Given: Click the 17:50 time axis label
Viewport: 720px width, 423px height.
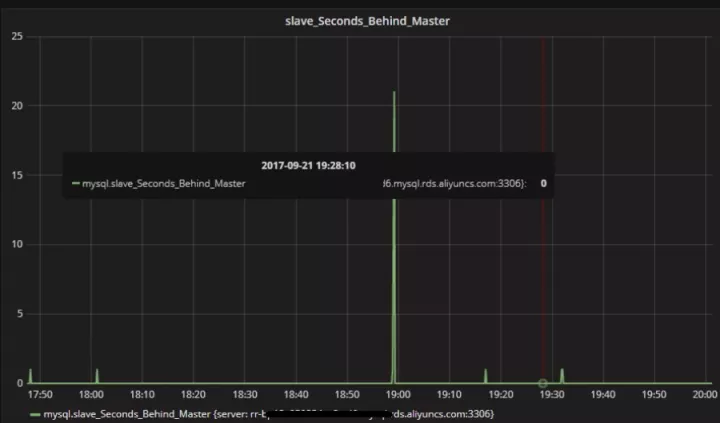Looking at the screenshot, I should pyautogui.click(x=40, y=395).
